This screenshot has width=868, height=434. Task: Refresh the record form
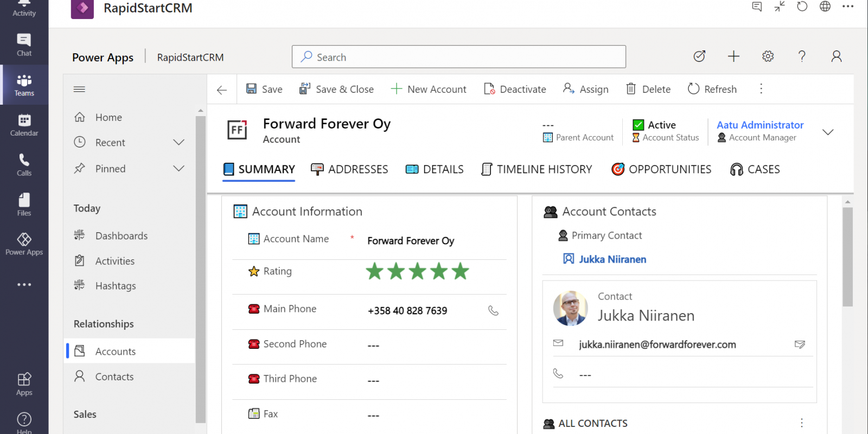point(712,89)
